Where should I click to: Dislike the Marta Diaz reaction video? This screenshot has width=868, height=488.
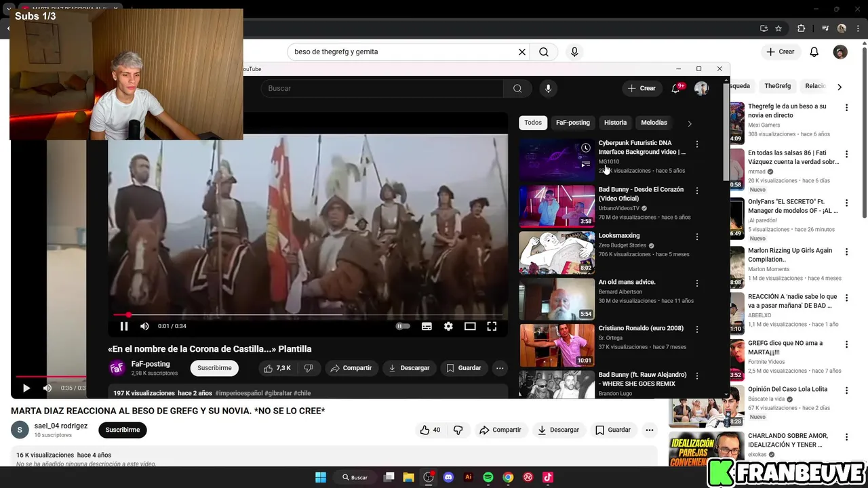(458, 430)
